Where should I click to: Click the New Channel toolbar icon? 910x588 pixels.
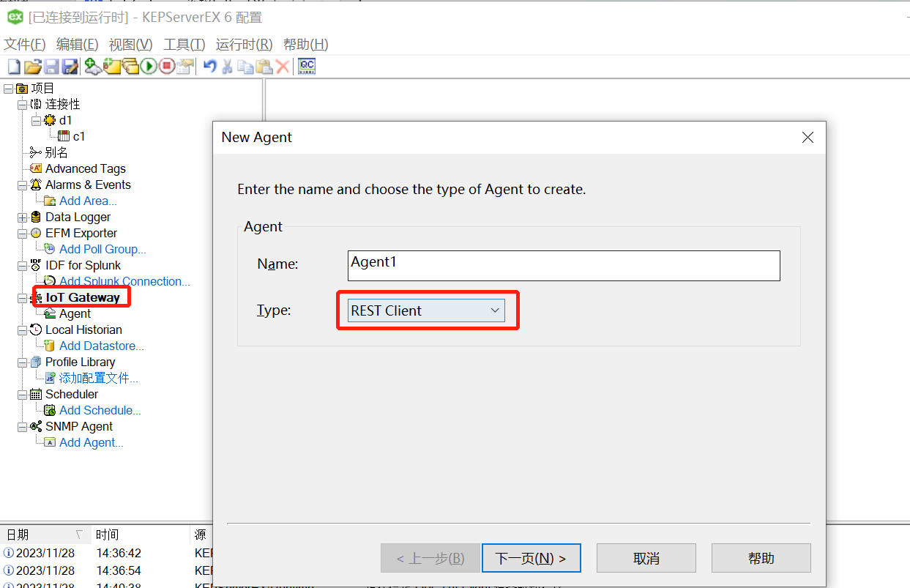tap(92, 67)
